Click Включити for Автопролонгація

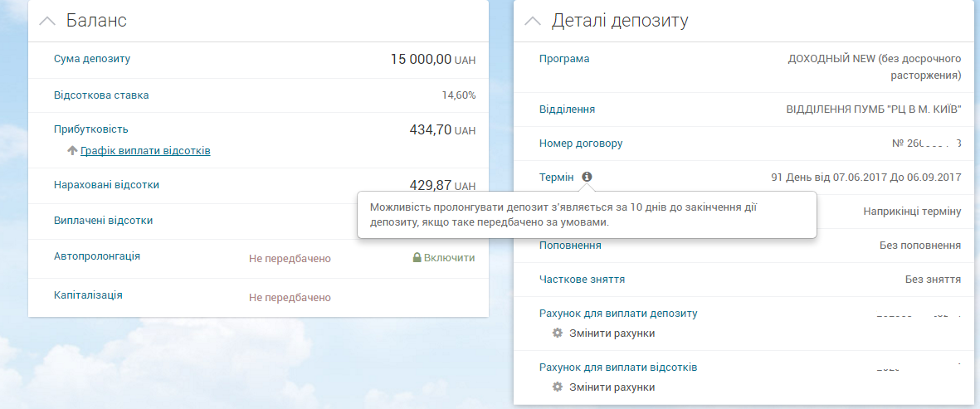point(450,258)
